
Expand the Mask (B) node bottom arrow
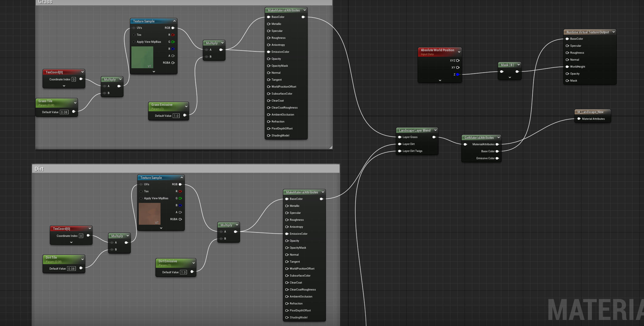pos(510,78)
